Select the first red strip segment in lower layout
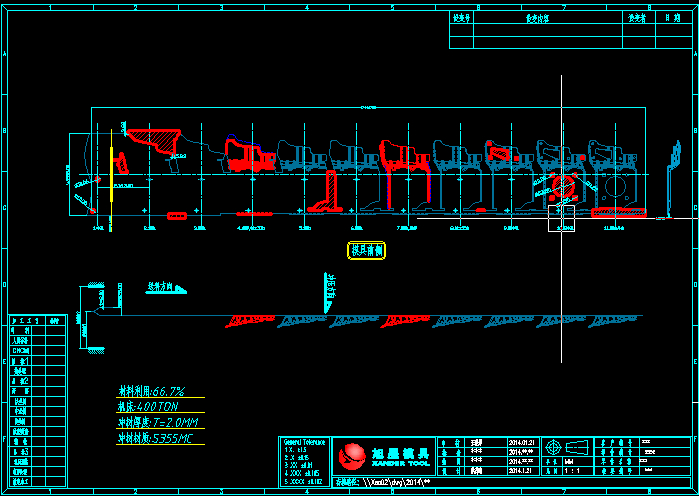The image size is (699, 496). pos(243,320)
